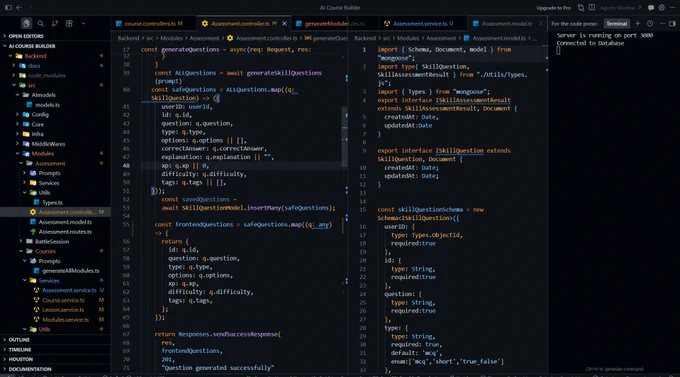Collapse the Modules folder

[55, 153]
